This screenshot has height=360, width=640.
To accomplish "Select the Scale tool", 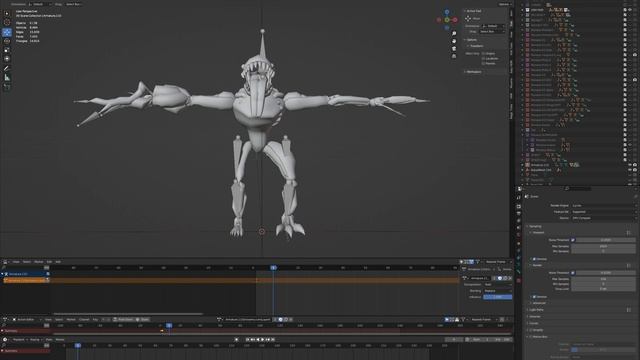I will 7,50.
